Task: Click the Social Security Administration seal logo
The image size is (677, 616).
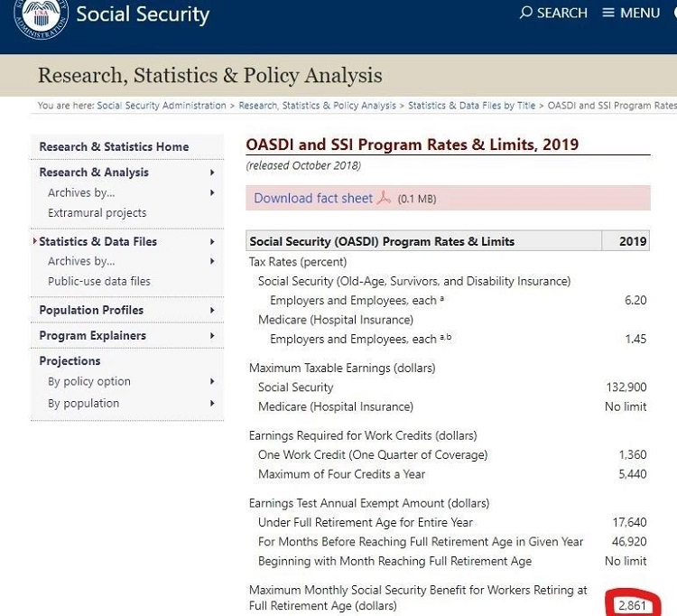Action: 42,16
